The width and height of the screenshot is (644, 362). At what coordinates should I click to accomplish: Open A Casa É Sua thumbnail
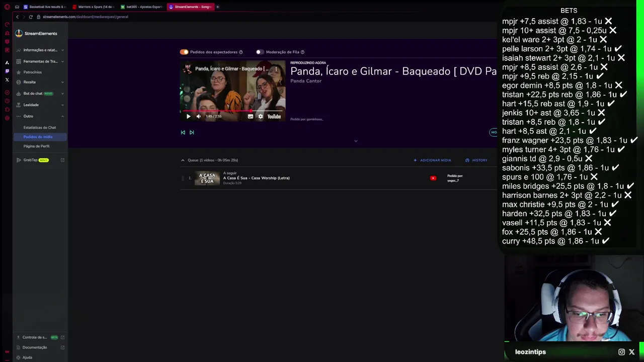pyautogui.click(x=207, y=178)
